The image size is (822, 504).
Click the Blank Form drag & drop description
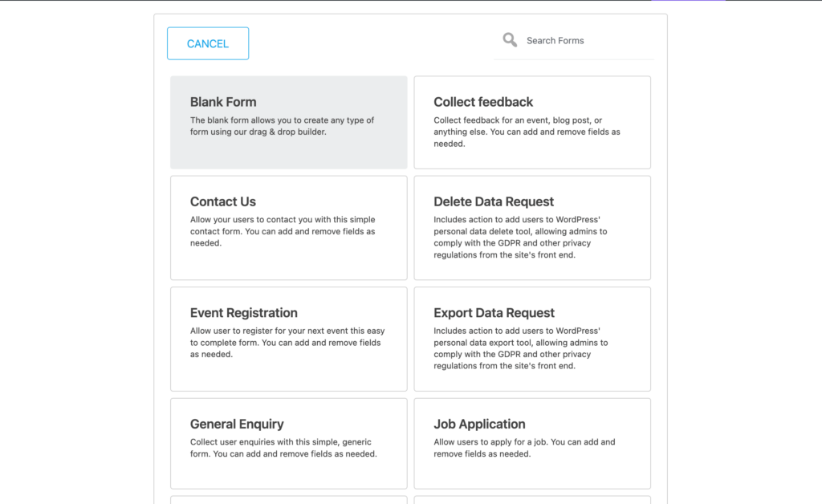click(282, 126)
